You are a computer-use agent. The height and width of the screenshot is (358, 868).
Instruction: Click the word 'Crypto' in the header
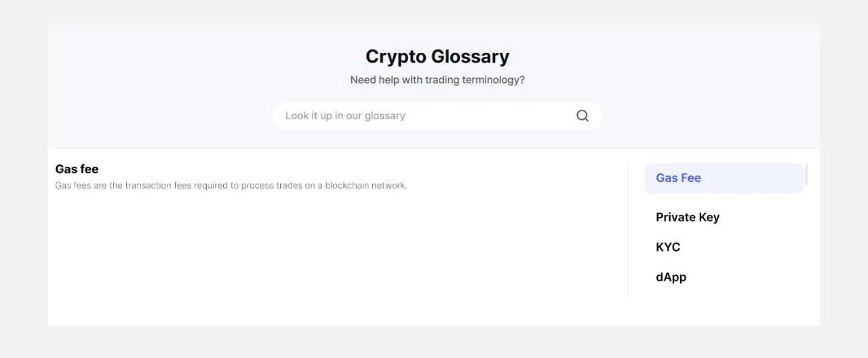click(x=395, y=56)
